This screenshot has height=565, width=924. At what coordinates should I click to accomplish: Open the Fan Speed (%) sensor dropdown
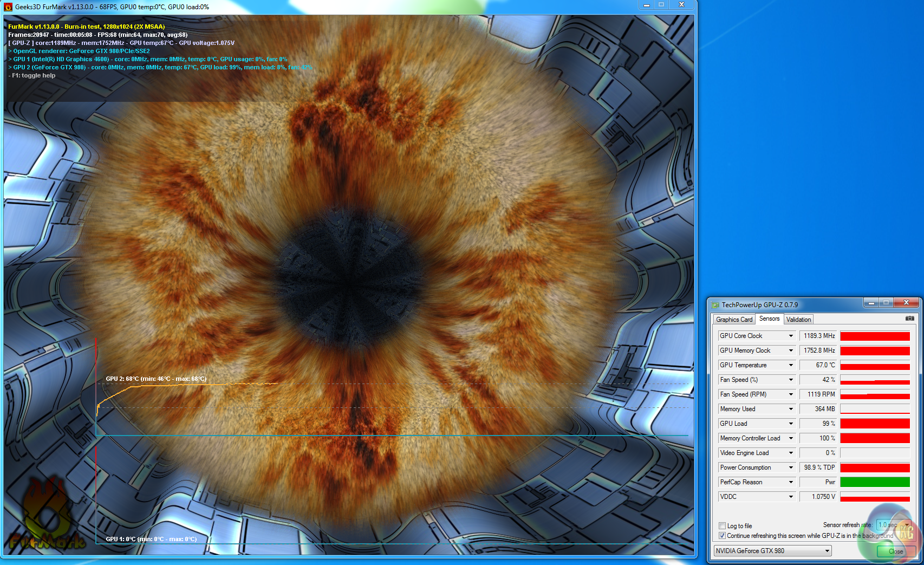(x=791, y=380)
